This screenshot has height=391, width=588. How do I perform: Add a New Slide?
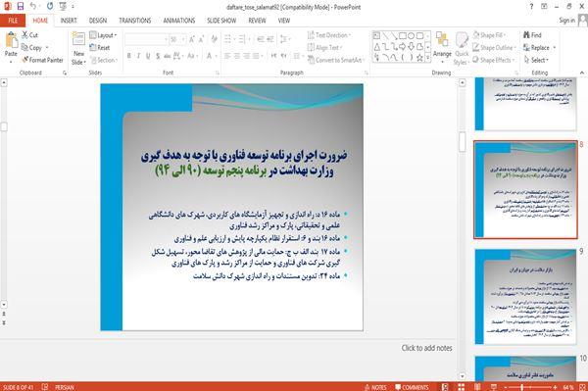point(78,49)
